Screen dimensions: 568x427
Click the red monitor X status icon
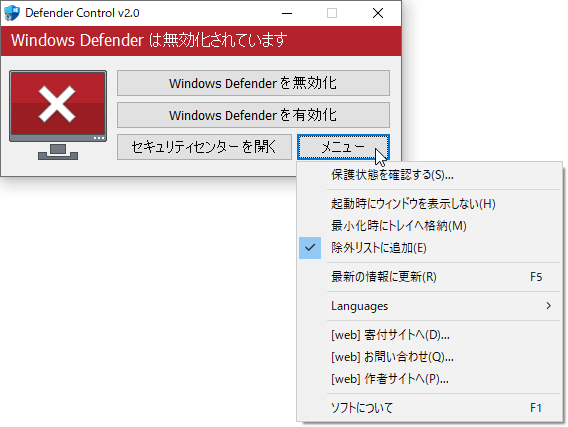pyautogui.click(x=58, y=115)
